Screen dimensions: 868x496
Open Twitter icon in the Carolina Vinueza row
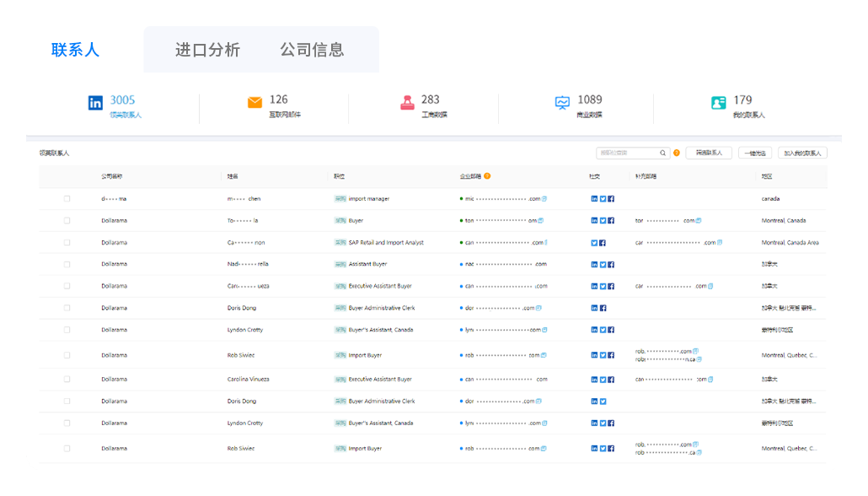coord(603,380)
